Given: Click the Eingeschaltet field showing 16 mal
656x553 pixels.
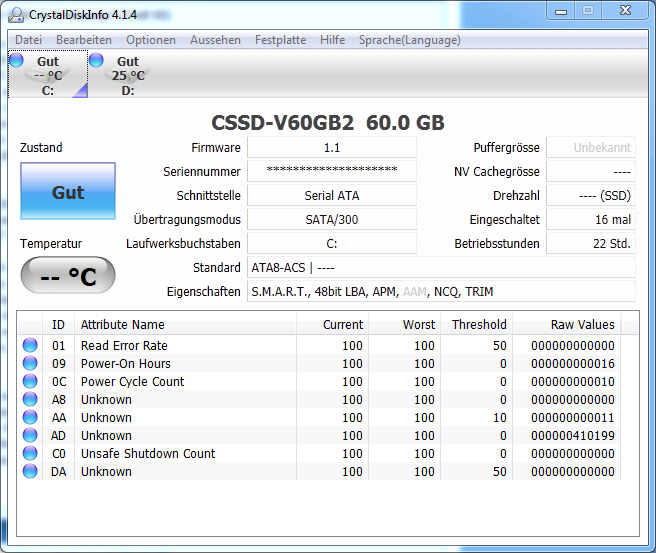Looking at the screenshot, I should pos(591,219).
